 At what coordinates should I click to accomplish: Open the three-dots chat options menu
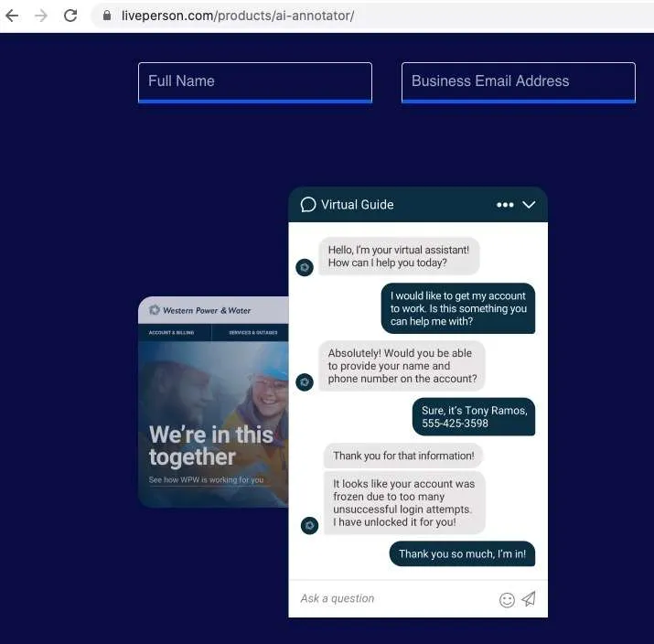[505, 205]
